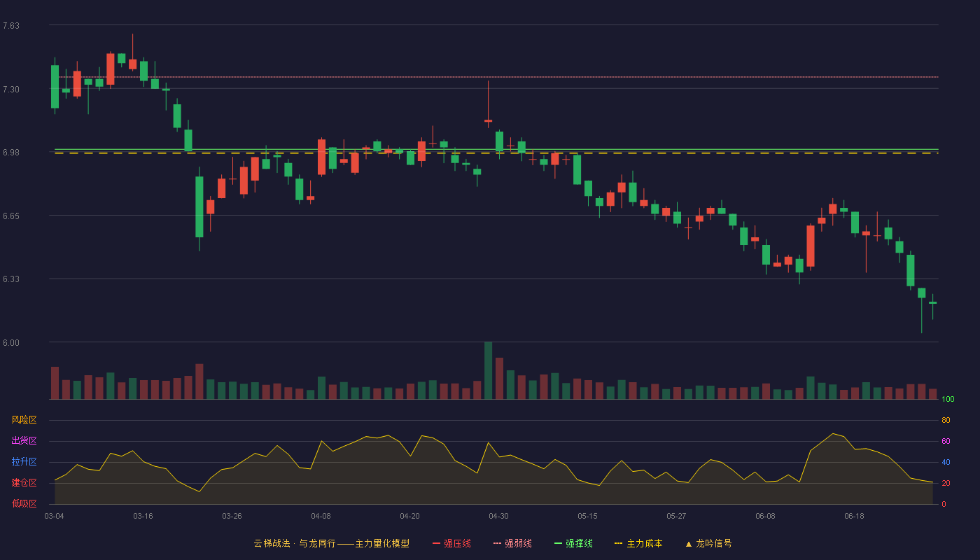980x560 pixels.
Task: Click the 风险区 zone label
Action: point(24,420)
